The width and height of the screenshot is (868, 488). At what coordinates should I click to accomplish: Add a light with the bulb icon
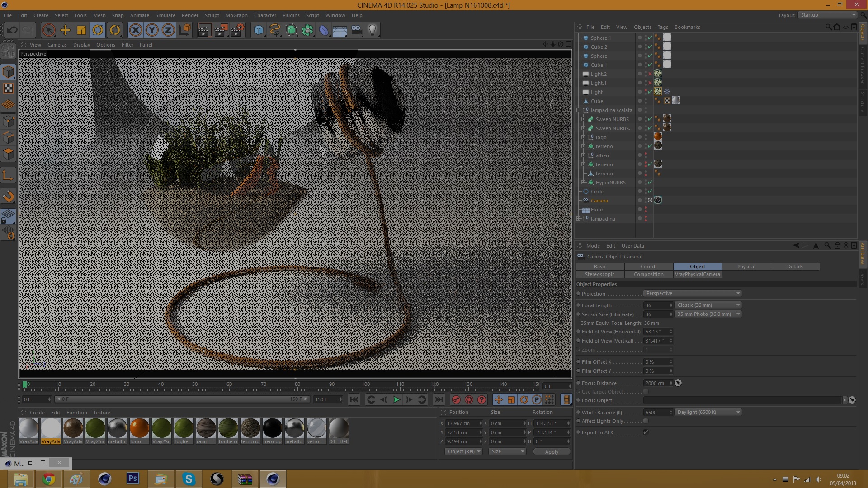click(x=372, y=30)
